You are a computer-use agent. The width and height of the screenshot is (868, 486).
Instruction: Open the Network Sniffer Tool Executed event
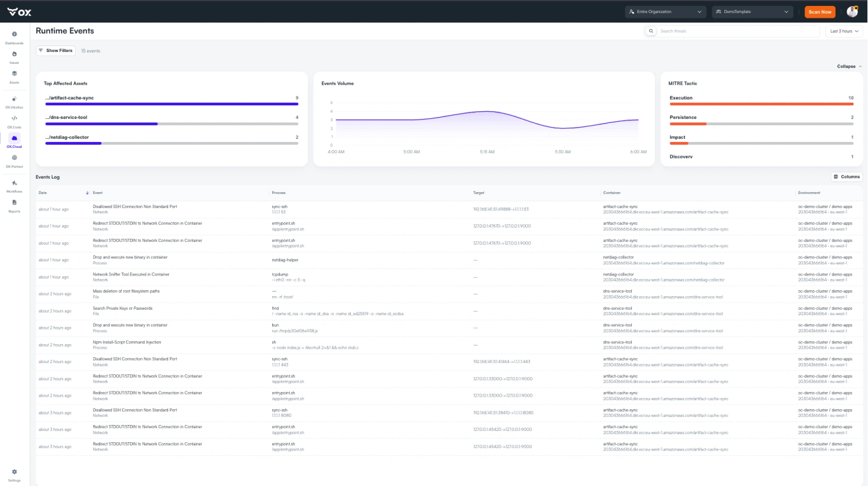click(131, 274)
